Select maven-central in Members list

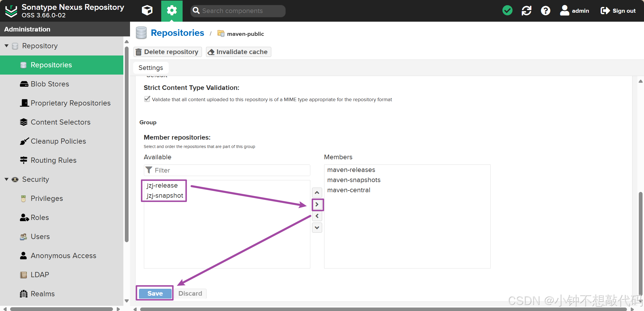[x=348, y=190]
